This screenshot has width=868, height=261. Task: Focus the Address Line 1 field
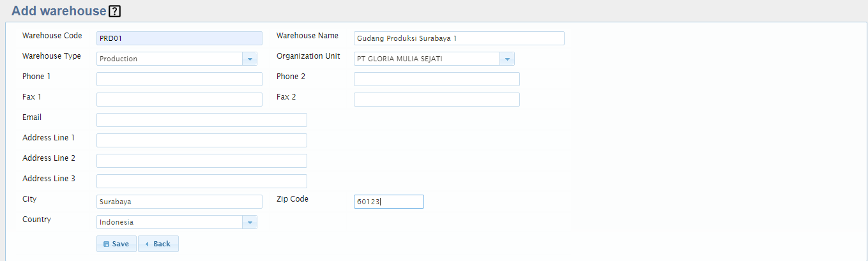(x=202, y=140)
